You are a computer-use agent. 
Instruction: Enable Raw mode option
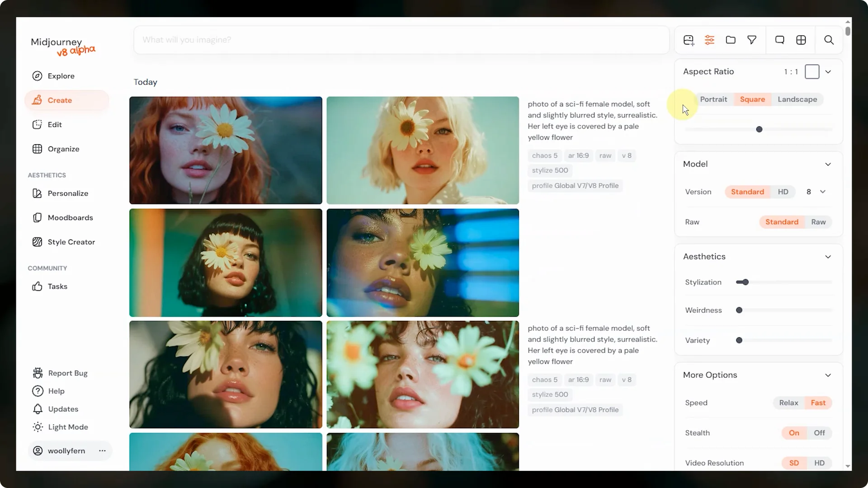818,222
